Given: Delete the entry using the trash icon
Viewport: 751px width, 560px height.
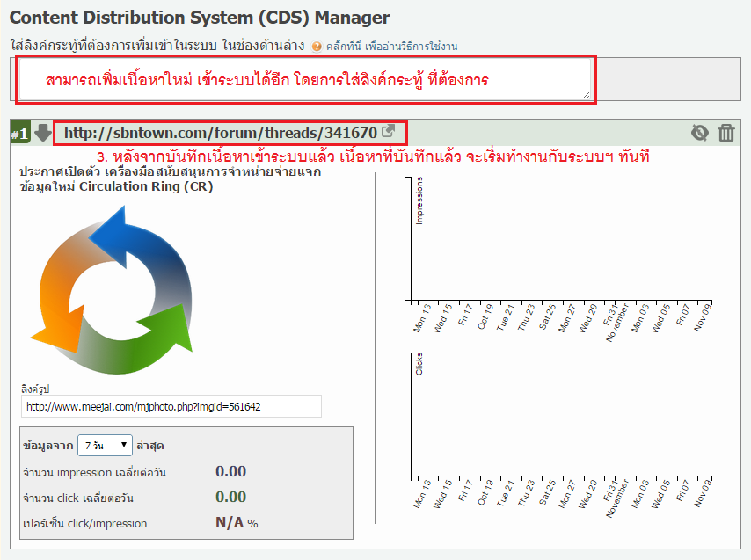Looking at the screenshot, I should [x=726, y=133].
